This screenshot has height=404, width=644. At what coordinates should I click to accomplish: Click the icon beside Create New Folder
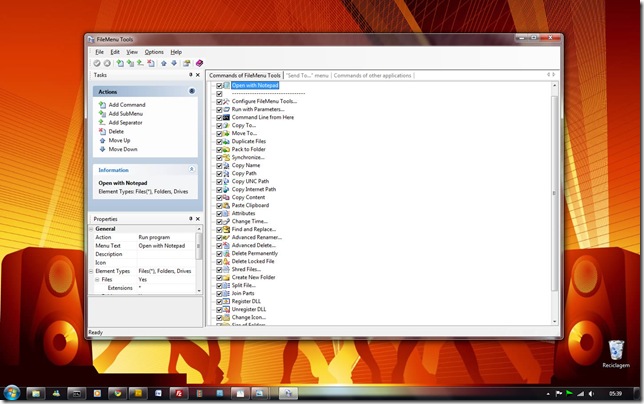[x=226, y=278]
